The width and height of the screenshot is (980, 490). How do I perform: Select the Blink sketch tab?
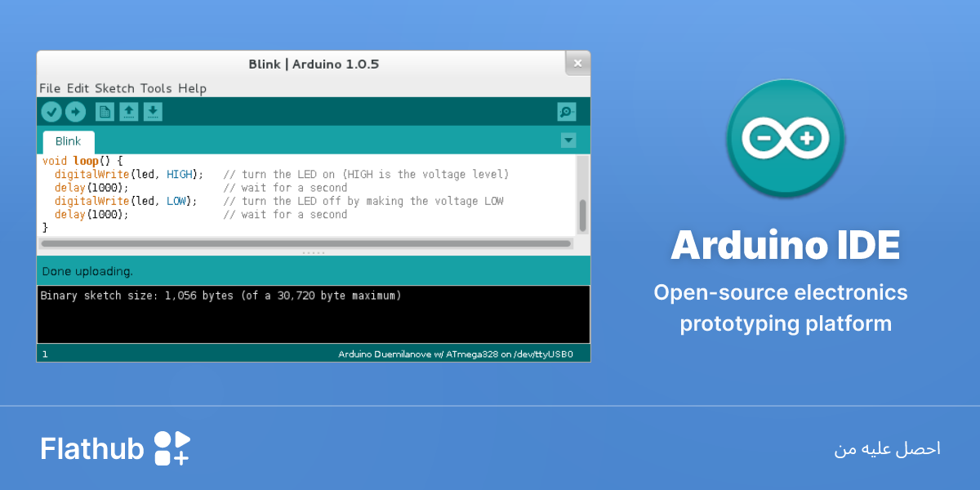(x=69, y=141)
